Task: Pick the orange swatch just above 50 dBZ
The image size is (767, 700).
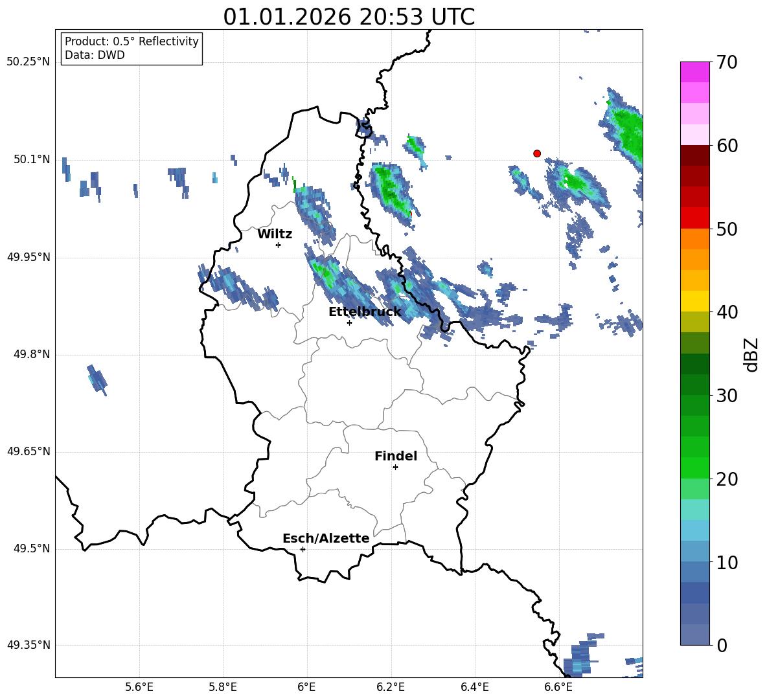Action: pos(694,239)
